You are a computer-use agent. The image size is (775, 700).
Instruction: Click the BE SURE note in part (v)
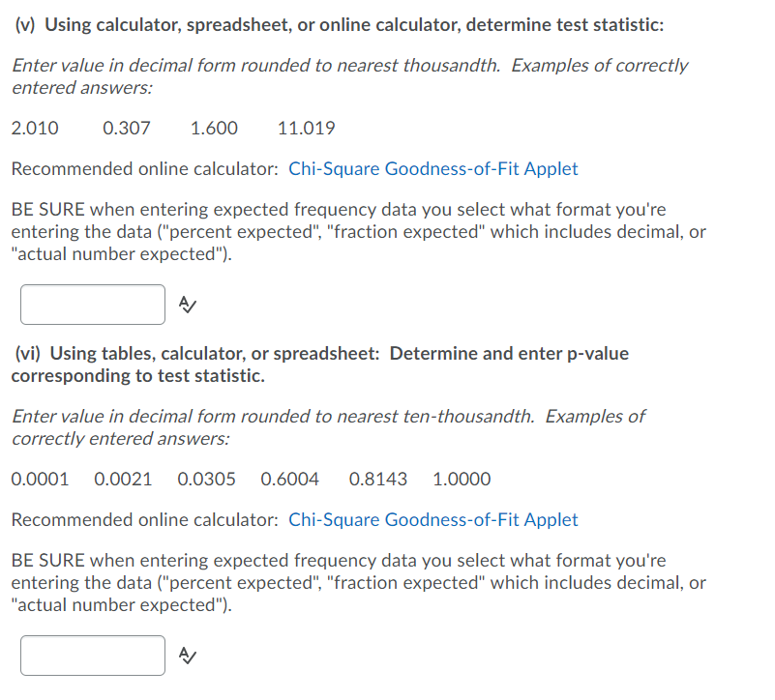click(x=358, y=232)
